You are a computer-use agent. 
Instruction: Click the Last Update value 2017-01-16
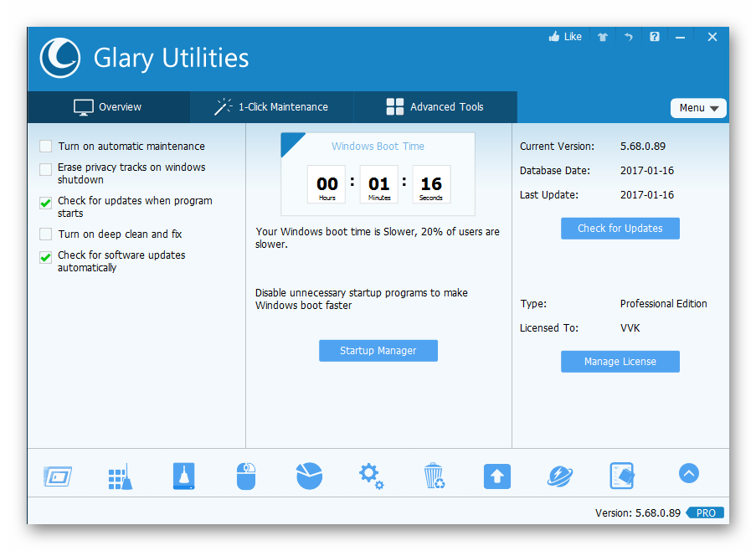[647, 195]
